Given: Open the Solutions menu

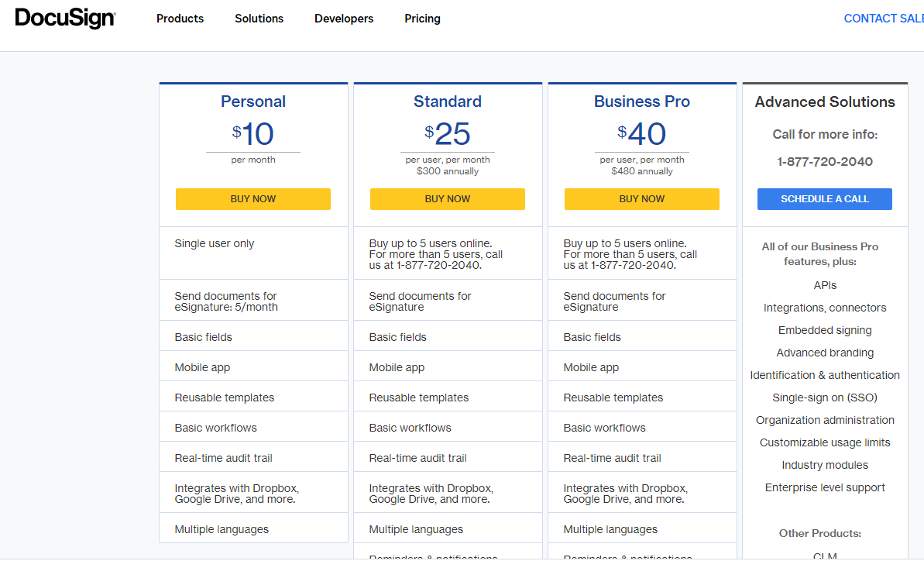Looking at the screenshot, I should [259, 19].
